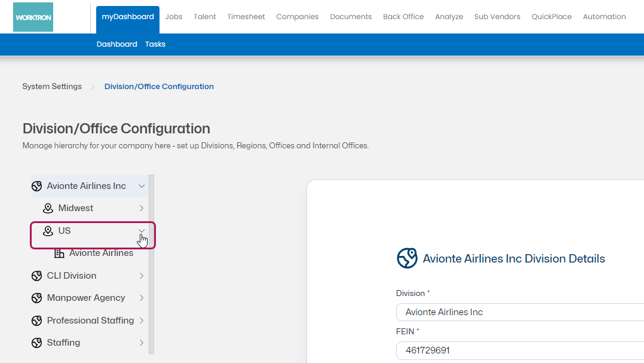Screen dimensions: 644x363
Task: Click the globe icon beside Professional Staffing
Action: [x=36, y=321]
